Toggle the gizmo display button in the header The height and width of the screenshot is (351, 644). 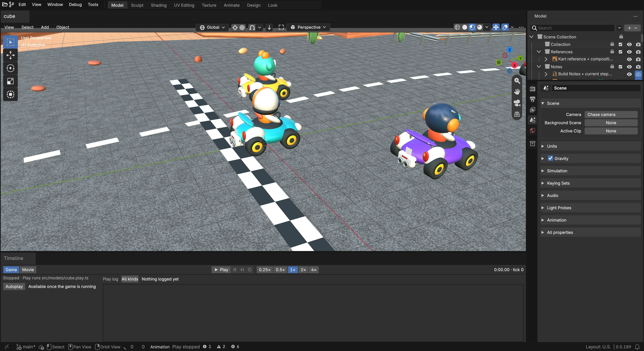click(496, 27)
